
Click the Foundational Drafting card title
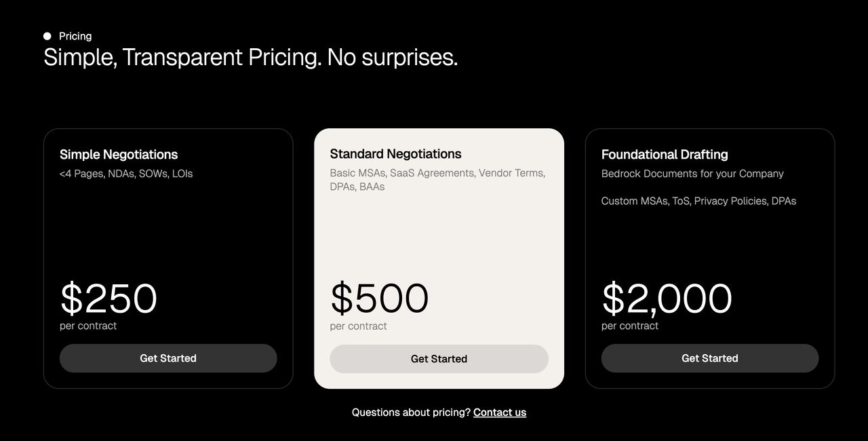click(665, 155)
